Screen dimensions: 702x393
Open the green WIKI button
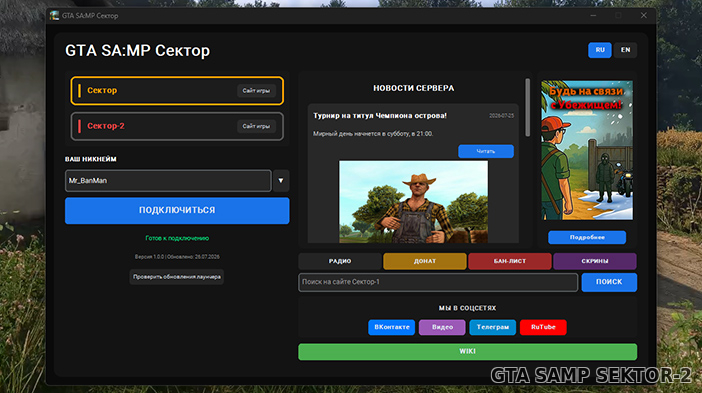click(467, 351)
